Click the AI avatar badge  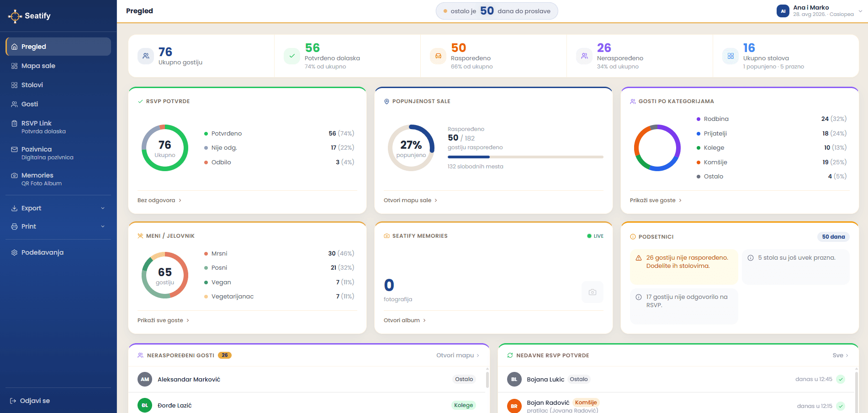[x=783, y=11]
